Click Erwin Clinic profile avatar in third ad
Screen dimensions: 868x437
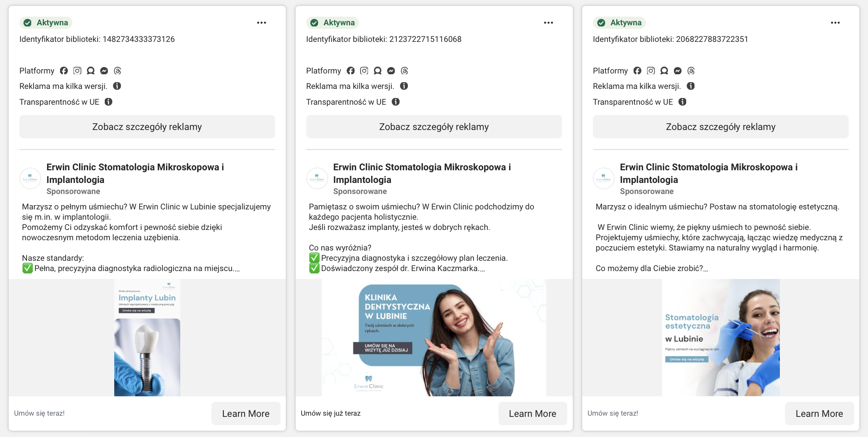[604, 178]
